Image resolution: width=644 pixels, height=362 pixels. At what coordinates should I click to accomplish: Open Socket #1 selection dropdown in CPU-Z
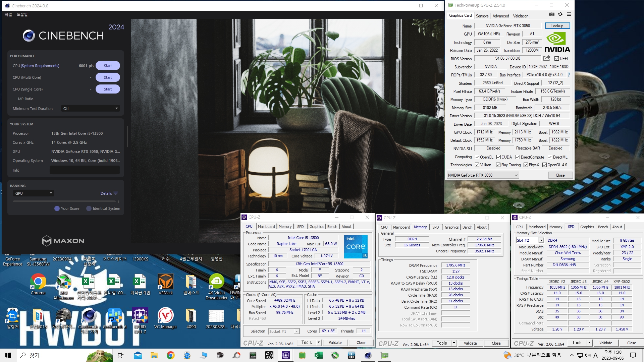pos(284,331)
